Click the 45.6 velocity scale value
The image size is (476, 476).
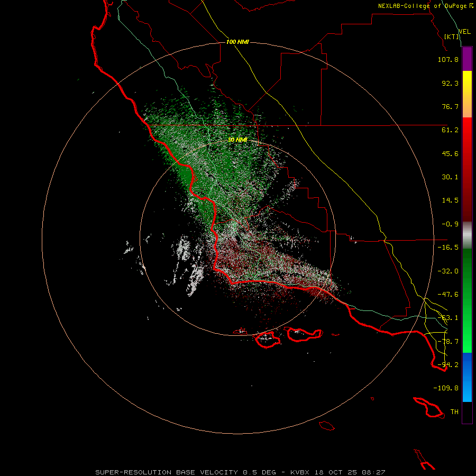coord(450,153)
